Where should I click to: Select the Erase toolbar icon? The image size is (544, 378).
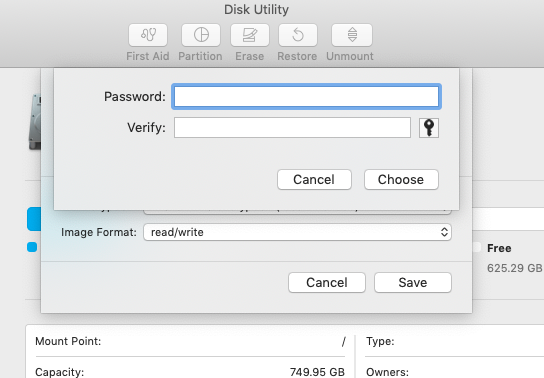tap(250, 35)
